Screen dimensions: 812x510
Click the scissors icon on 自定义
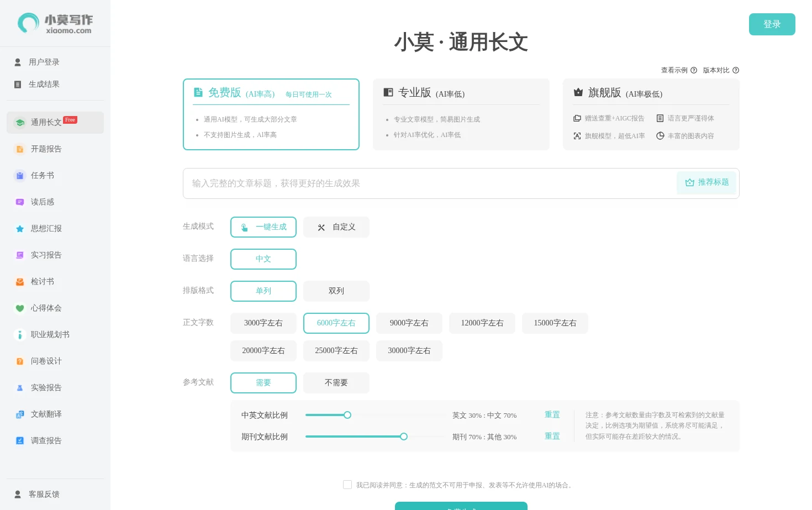click(321, 228)
